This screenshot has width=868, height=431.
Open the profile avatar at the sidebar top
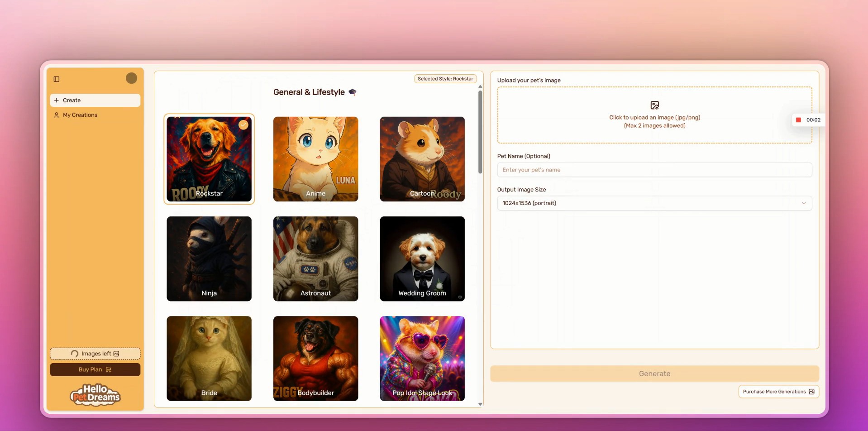click(x=131, y=78)
